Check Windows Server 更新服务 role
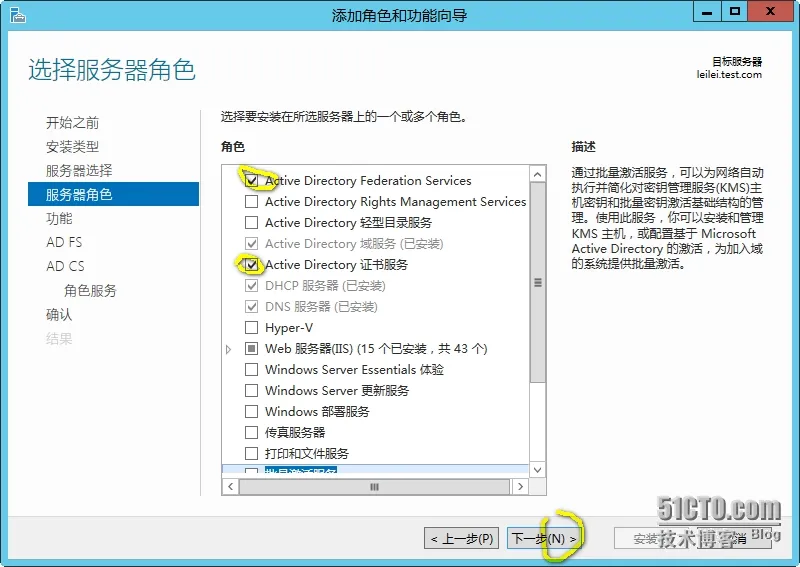This screenshot has height=567, width=800. click(252, 390)
